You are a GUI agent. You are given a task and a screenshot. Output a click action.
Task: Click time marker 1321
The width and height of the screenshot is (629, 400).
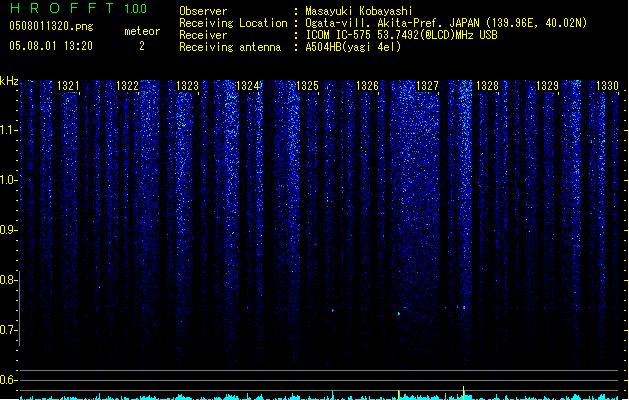68,86
